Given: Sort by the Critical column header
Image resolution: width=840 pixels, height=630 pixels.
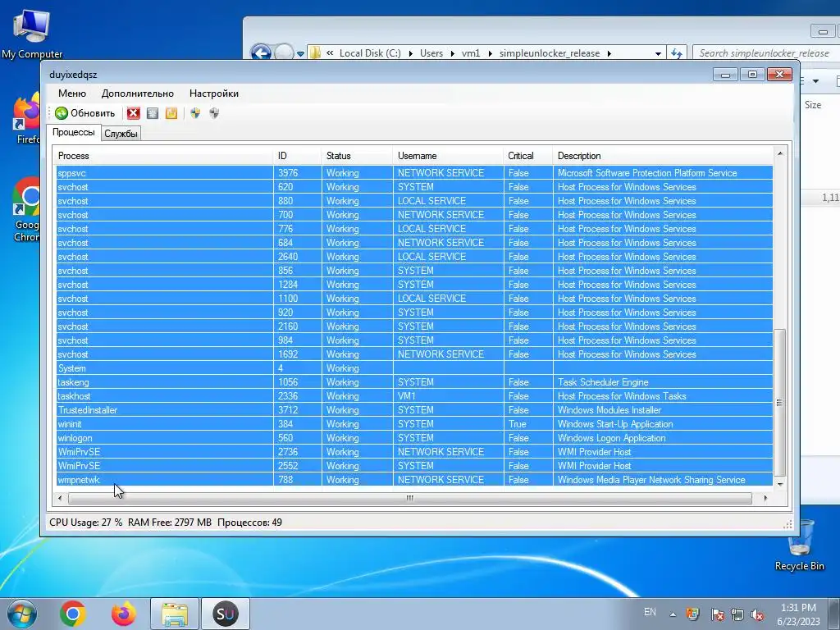Looking at the screenshot, I should coord(528,156).
